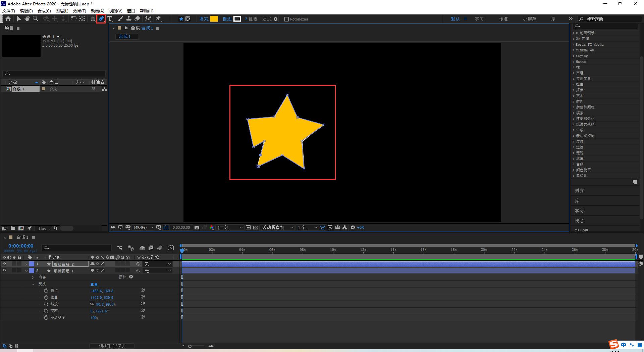The image size is (644, 352).
Task: Select the Type text tool
Action: tap(110, 19)
